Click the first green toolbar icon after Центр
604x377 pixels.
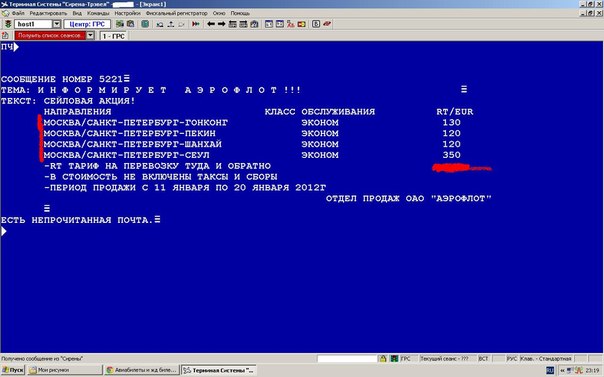[x=120, y=24]
